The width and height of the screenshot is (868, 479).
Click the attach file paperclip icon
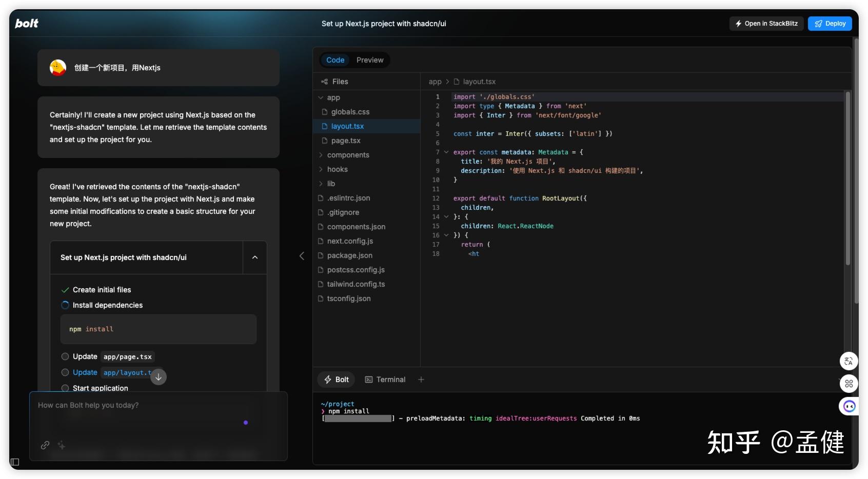coord(45,445)
